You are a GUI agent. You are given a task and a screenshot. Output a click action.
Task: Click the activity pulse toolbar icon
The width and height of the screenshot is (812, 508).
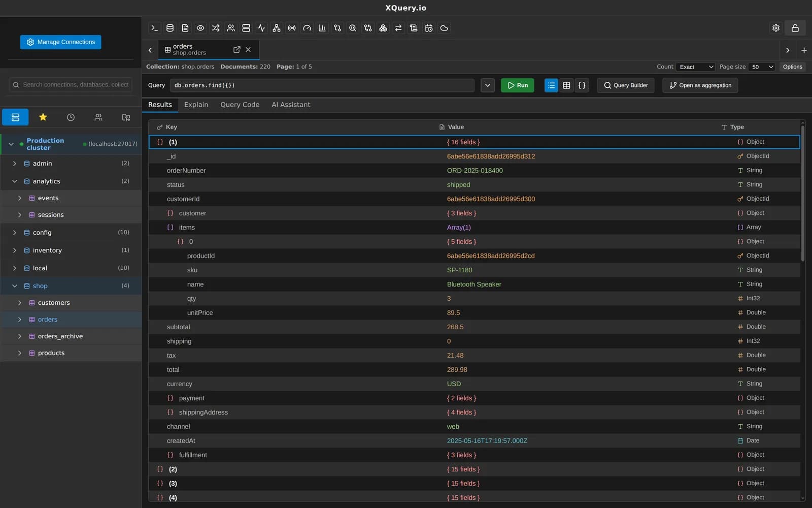[261, 28]
